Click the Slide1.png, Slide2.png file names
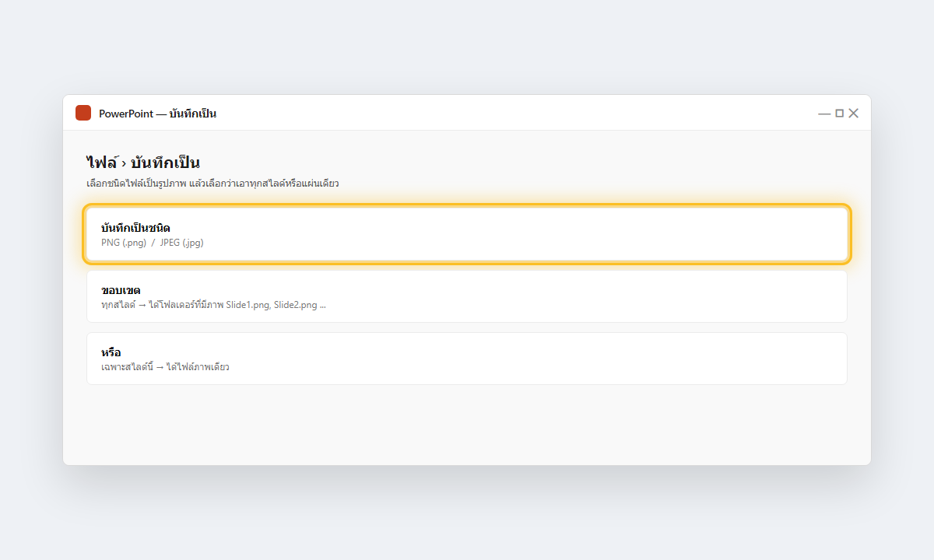 click(272, 305)
